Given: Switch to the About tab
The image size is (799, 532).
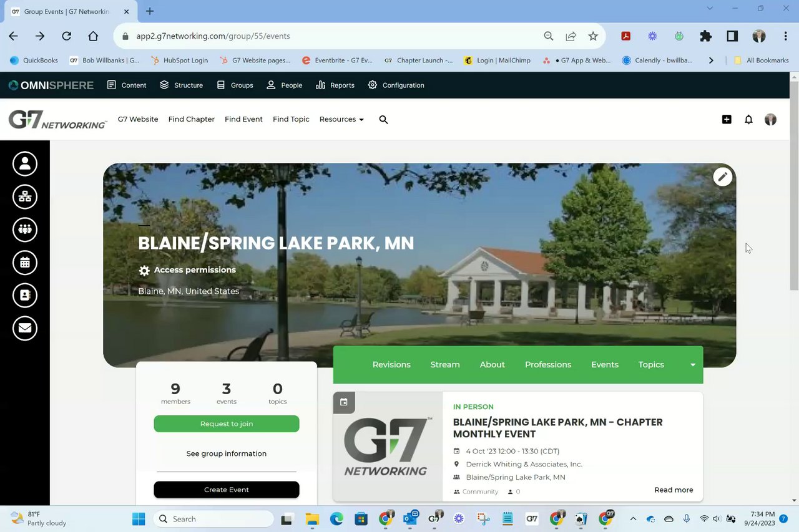Looking at the screenshot, I should coord(493,365).
